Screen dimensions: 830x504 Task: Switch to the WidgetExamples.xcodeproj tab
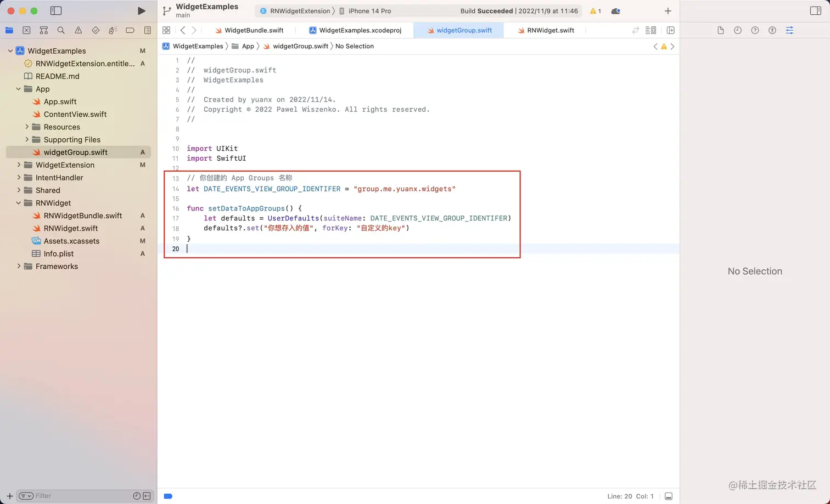[355, 30]
